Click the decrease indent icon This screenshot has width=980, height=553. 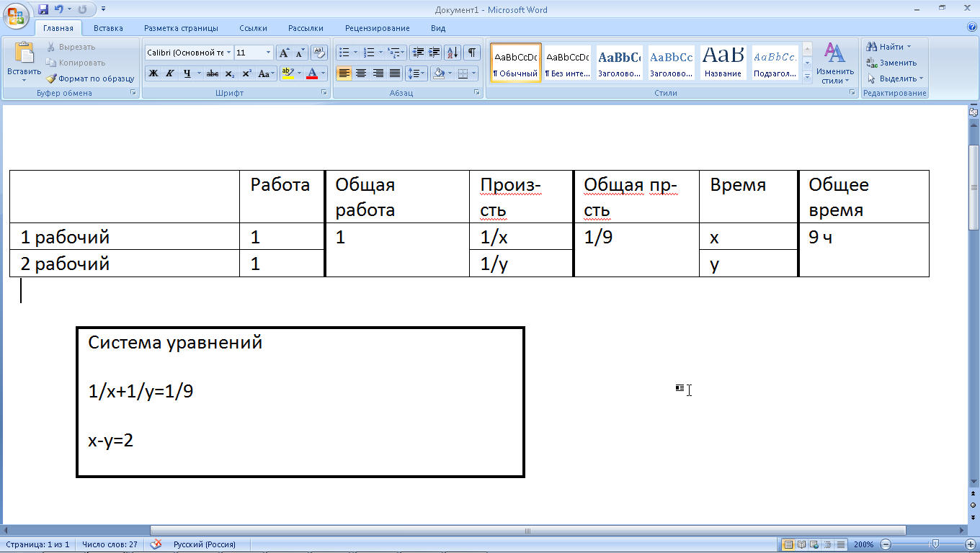[x=418, y=53]
